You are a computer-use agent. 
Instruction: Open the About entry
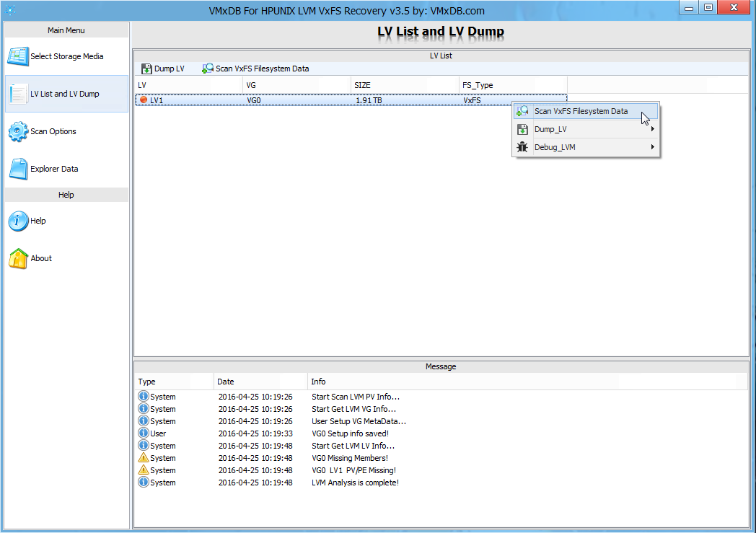coord(66,258)
